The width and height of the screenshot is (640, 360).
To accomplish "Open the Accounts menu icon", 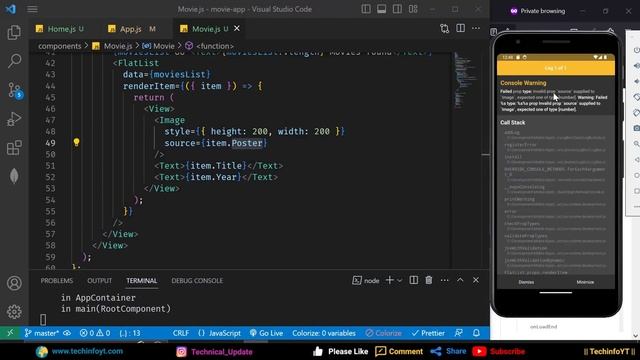I will (x=14, y=283).
